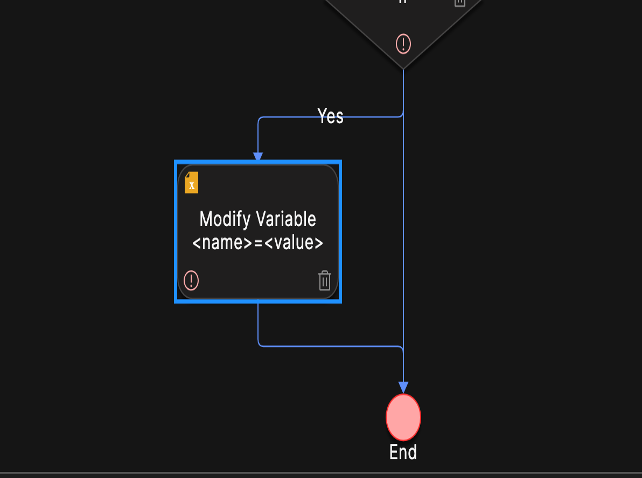642x478 pixels.
Task: Delete the Modify Variable node via trash icon
Action: [x=324, y=281]
